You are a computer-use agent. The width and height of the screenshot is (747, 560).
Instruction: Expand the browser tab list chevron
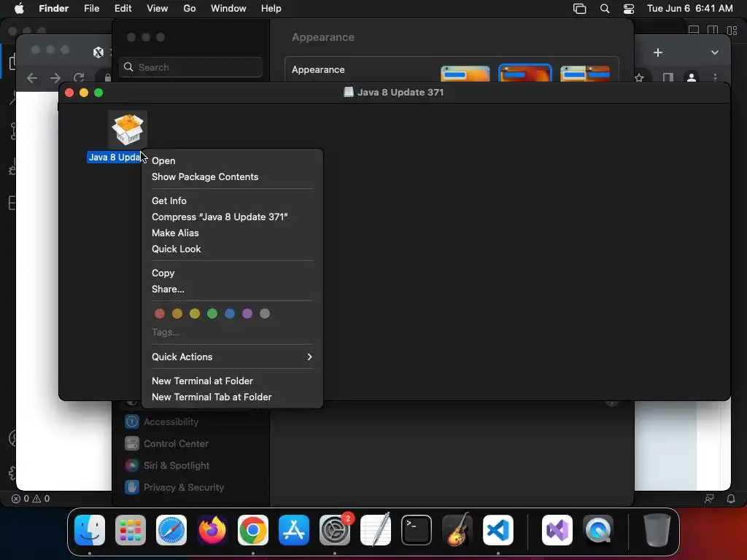[715, 52]
